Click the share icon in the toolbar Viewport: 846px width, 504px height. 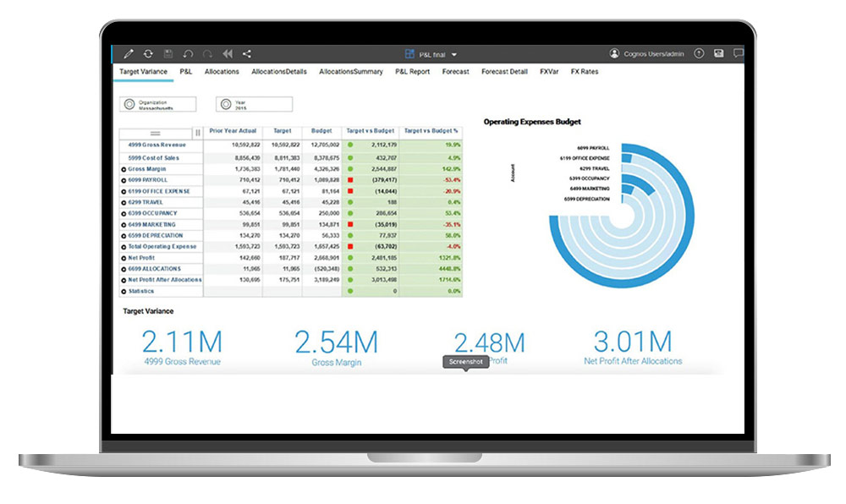click(x=247, y=54)
